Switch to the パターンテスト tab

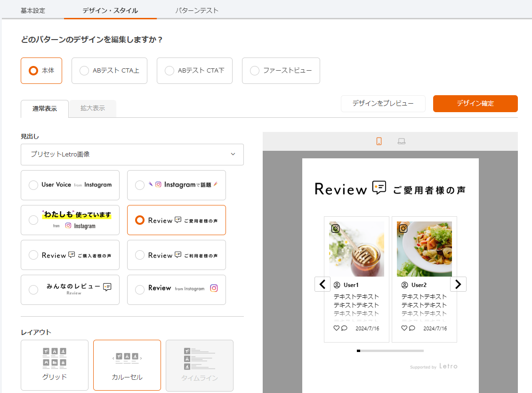(x=197, y=10)
